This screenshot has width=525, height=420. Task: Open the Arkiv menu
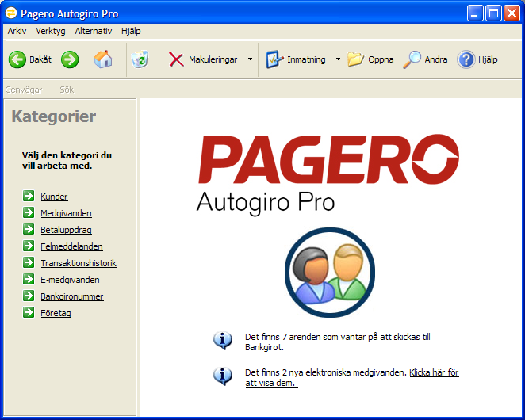[x=17, y=31]
